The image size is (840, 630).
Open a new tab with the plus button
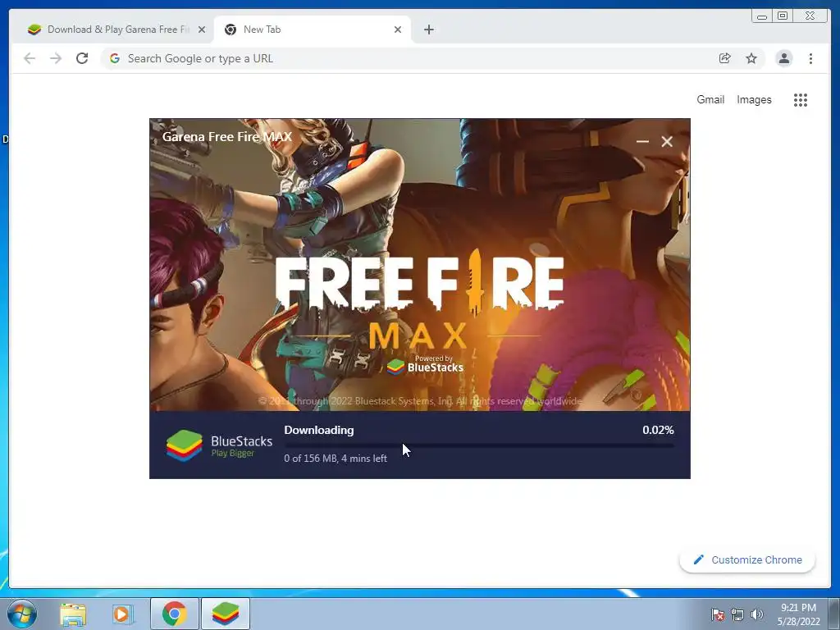click(428, 30)
